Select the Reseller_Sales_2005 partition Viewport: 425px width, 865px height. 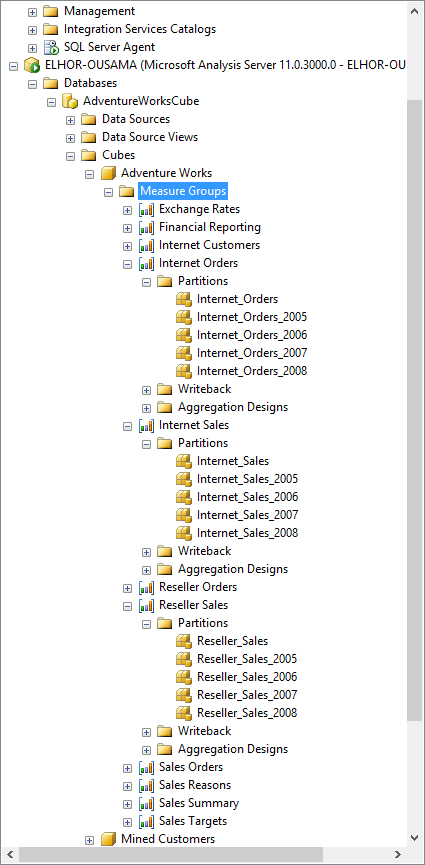[247, 659]
